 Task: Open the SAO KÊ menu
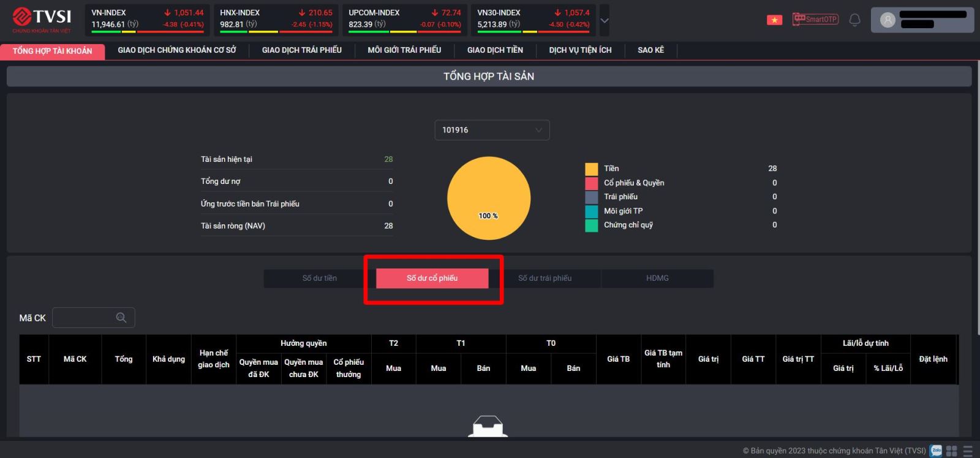(650, 50)
